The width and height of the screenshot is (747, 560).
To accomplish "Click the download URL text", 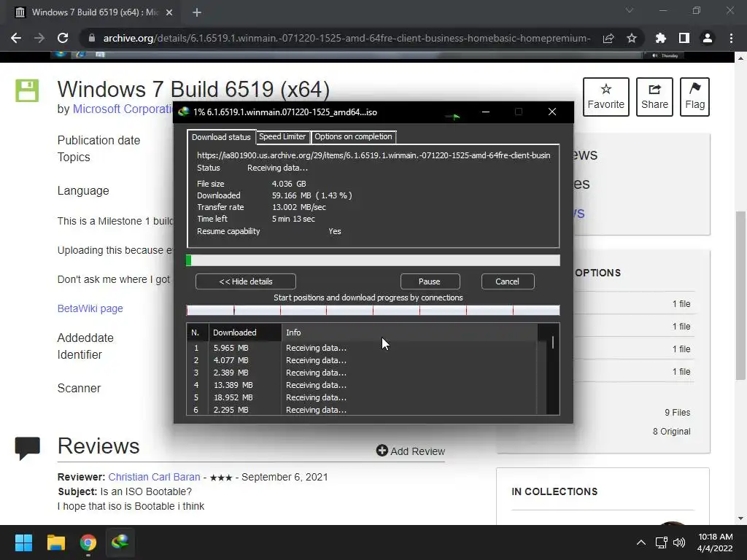I will pos(373,155).
